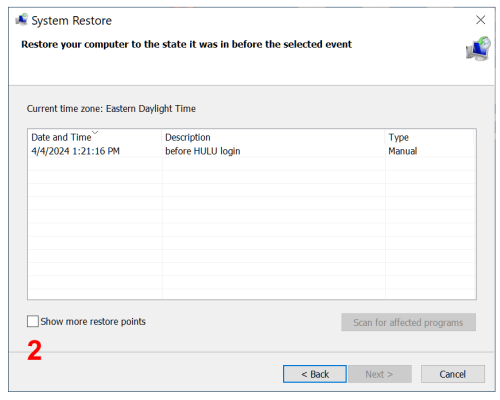Click the System Restore window title text
The height and width of the screenshot is (400, 500).
[72, 21]
